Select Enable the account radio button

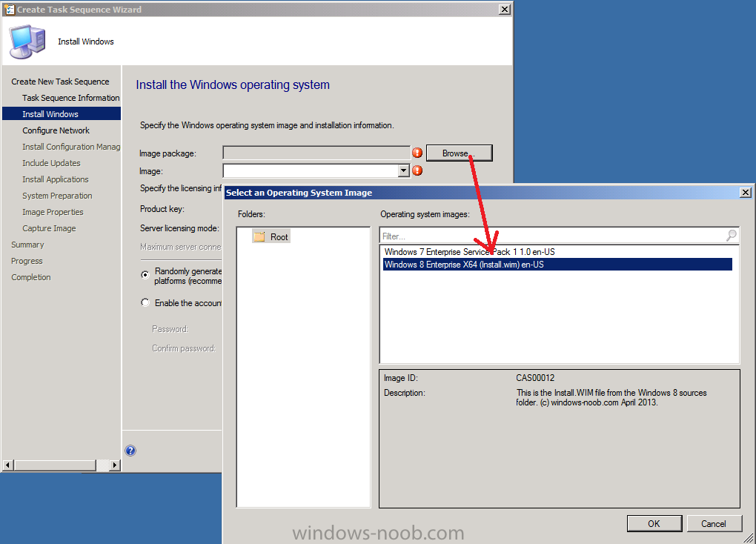click(x=145, y=302)
